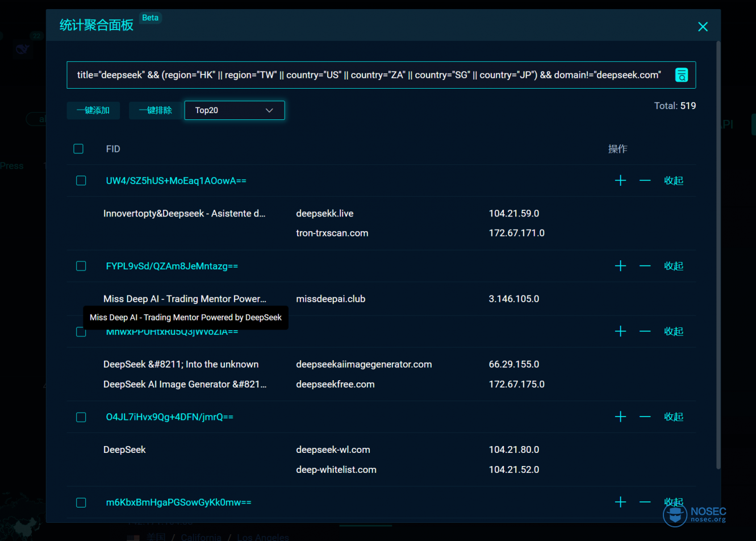Exclude FID FYPL9vSd/QZAm8JeMntazg== with minus icon
Viewport: 756px width, 541px height.
pos(645,266)
